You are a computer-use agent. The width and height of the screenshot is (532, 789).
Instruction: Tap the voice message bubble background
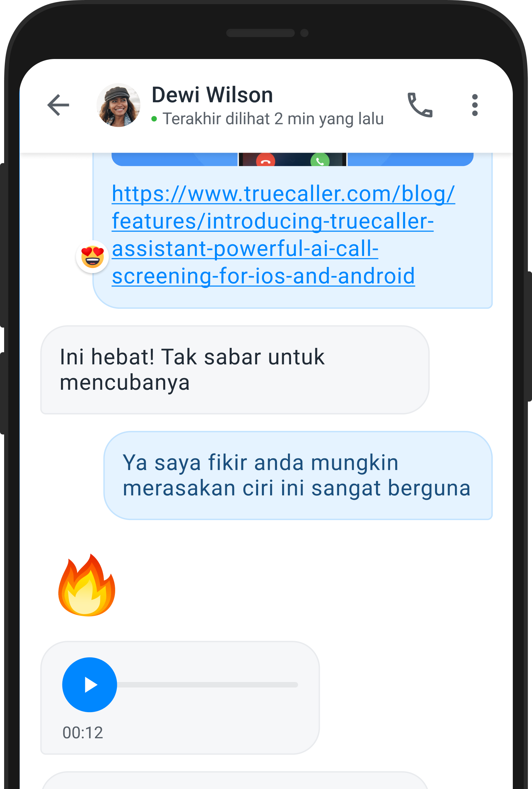[x=180, y=697]
